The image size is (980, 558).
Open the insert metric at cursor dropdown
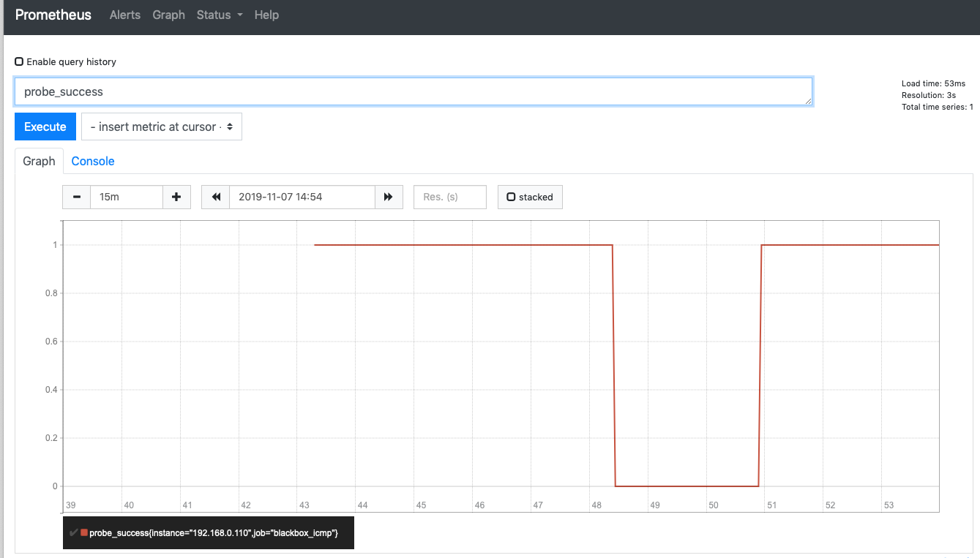162,127
